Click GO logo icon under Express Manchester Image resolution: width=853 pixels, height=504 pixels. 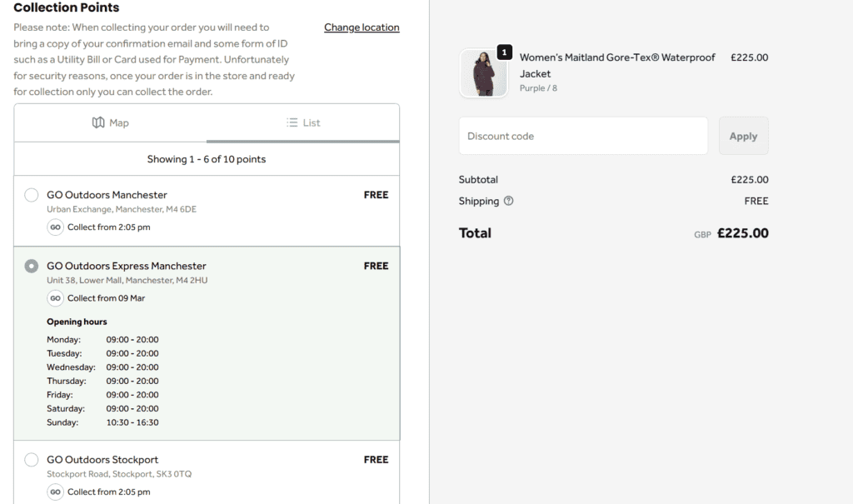point(55,297)
